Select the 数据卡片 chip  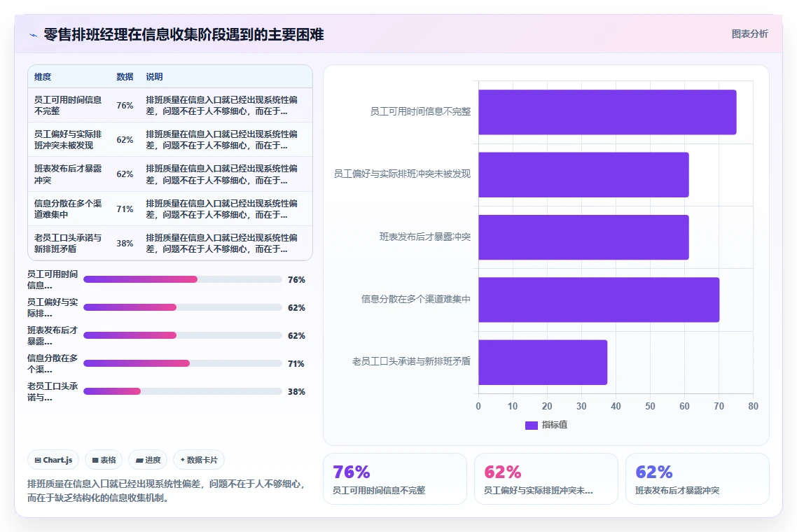point(199,460)
